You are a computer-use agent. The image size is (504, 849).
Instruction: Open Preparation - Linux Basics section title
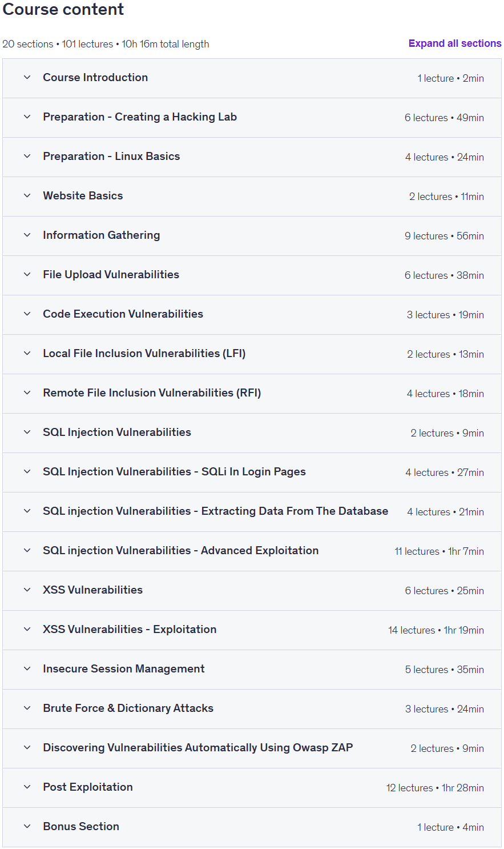pyautogui.click(x=111, y=156)
